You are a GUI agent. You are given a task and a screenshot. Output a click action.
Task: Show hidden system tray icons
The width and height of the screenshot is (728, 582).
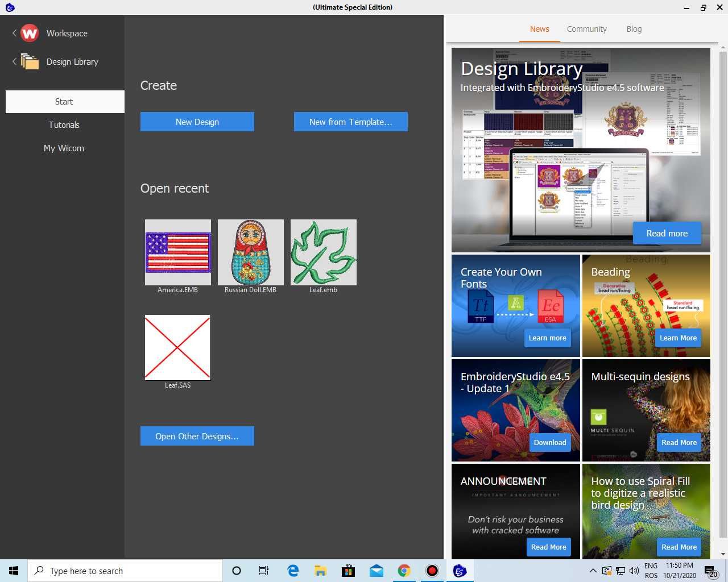(593, 571)
